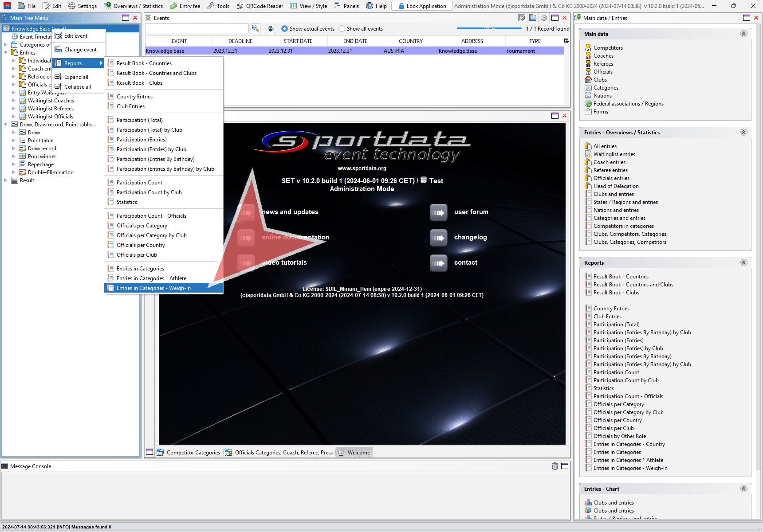
Task: Open Competitors in Main data list
Action: pyautogui.click(x=608, y=48)
